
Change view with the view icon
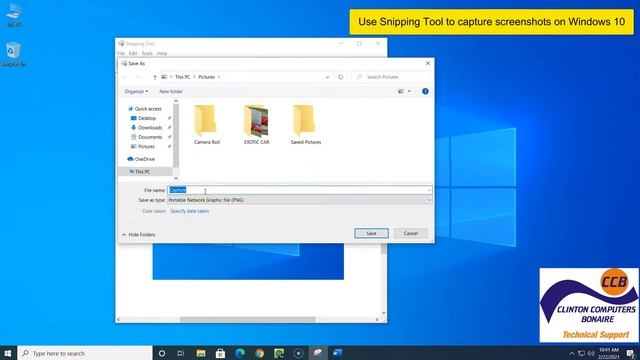pyautogui.click(x=401, y=91)
